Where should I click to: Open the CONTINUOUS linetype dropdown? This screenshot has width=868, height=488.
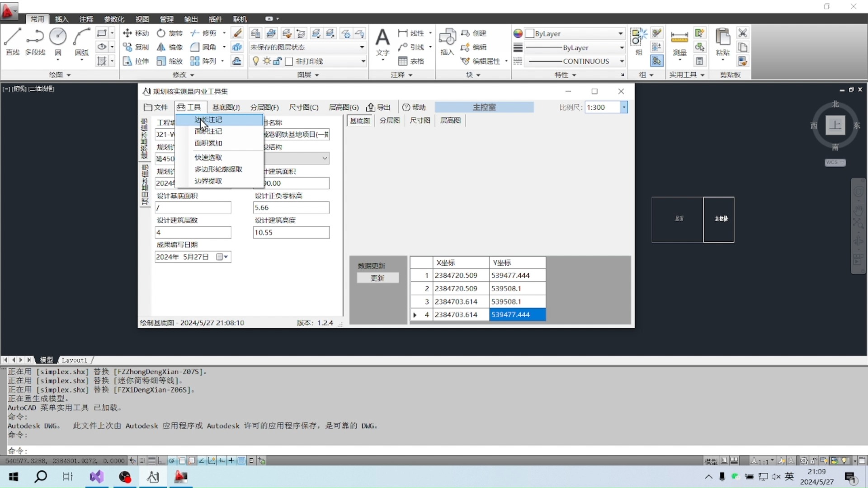pyautogui.click(x=622, y=61)
